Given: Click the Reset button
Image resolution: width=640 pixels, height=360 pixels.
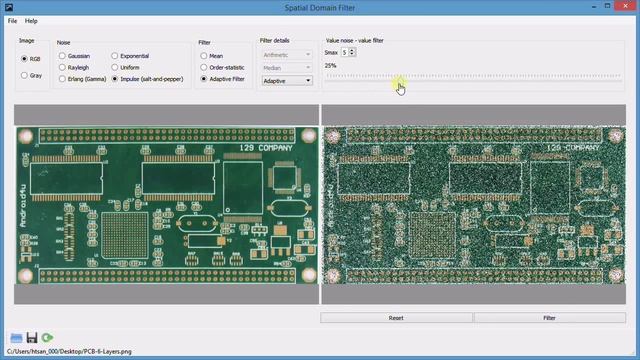Looking at the screenshot, I should [396, 318].
